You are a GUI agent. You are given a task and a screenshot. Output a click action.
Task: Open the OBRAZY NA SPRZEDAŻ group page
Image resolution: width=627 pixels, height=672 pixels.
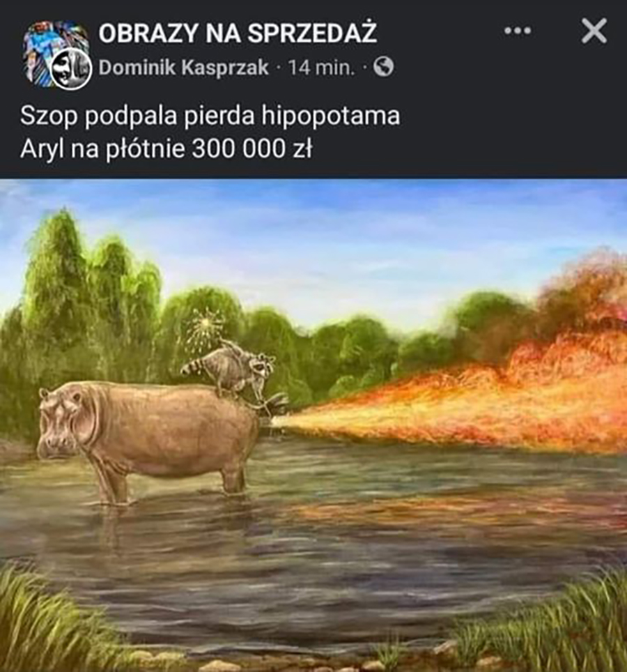pyautogui.click(x=238, y=33)
